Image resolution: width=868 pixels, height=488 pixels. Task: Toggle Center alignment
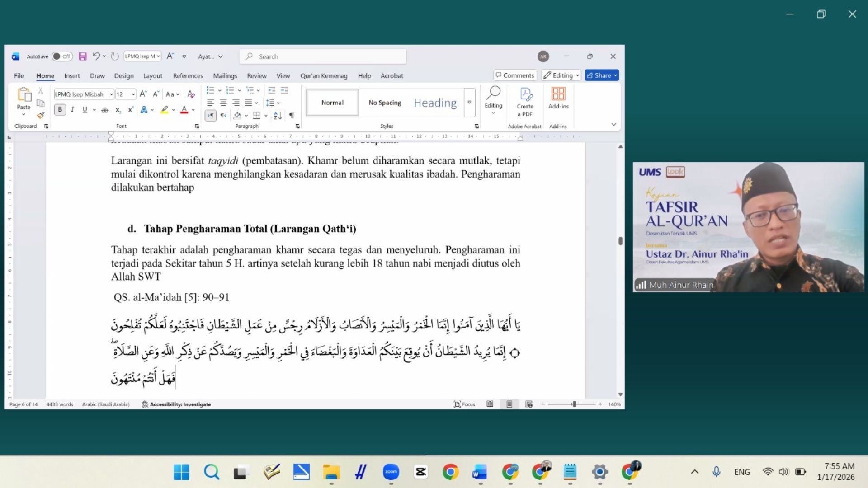(x=223, y=103)
